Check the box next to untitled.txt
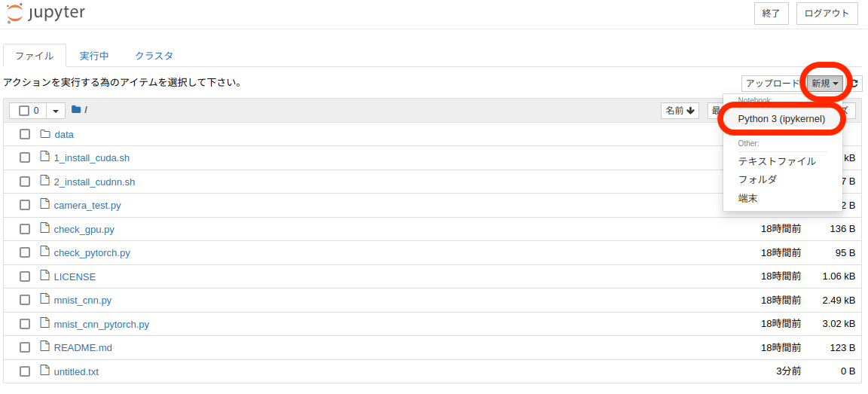Image resolution: width=868 pixels, height=394 pixels. coord(25,371)
